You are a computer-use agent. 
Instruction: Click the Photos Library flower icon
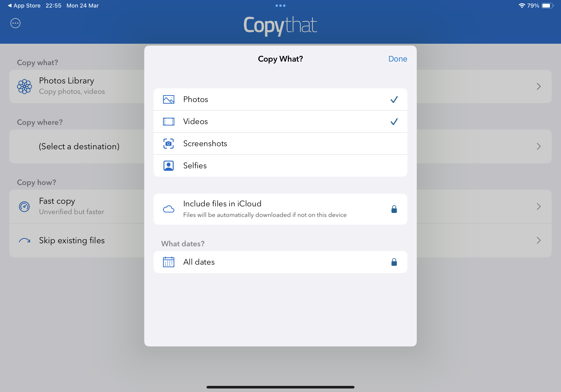click(x=24, y=86)
